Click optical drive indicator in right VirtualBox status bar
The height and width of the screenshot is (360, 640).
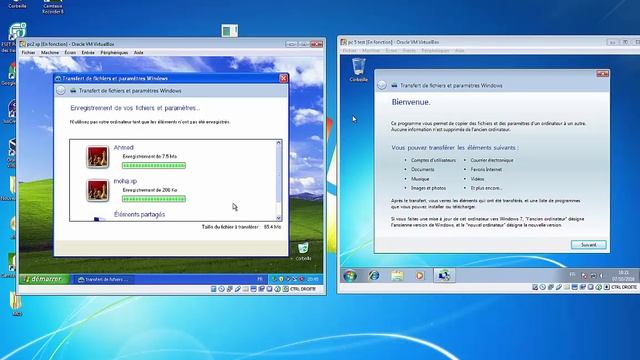coord(542,287)
